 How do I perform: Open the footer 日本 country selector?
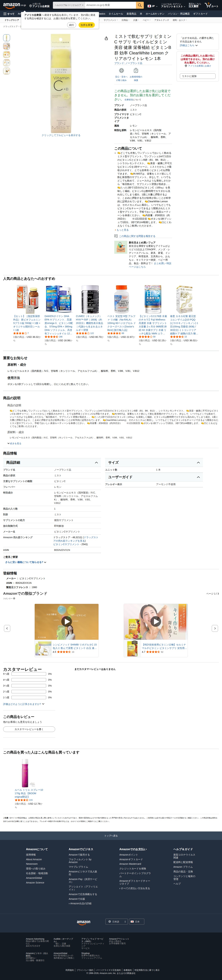[136, 922]
